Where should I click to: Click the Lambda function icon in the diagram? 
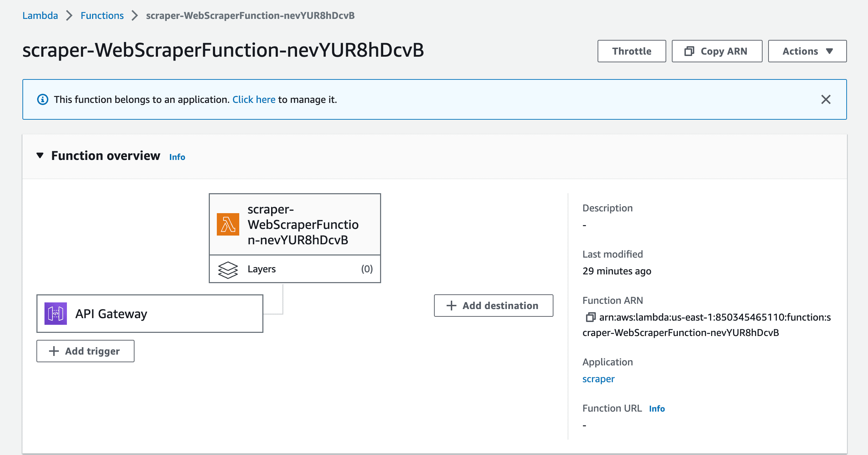click(x=228, y=224)
